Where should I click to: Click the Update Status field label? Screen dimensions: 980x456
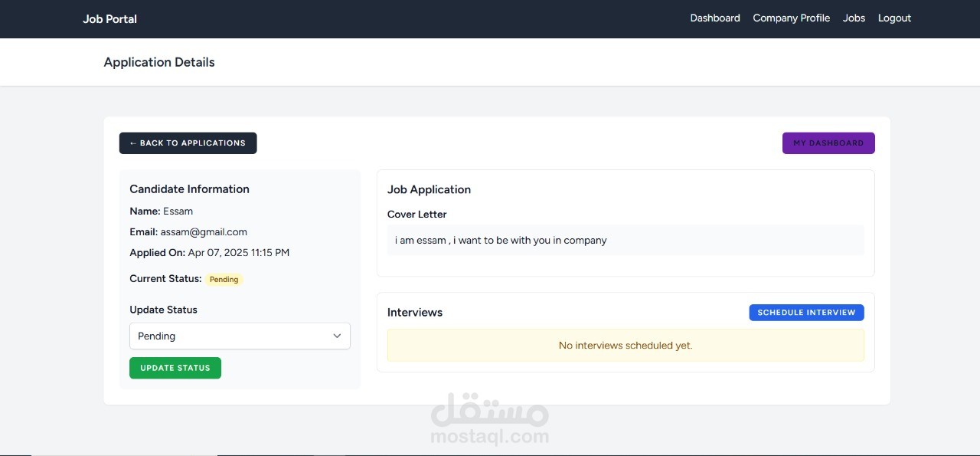[x=163, y=310]
